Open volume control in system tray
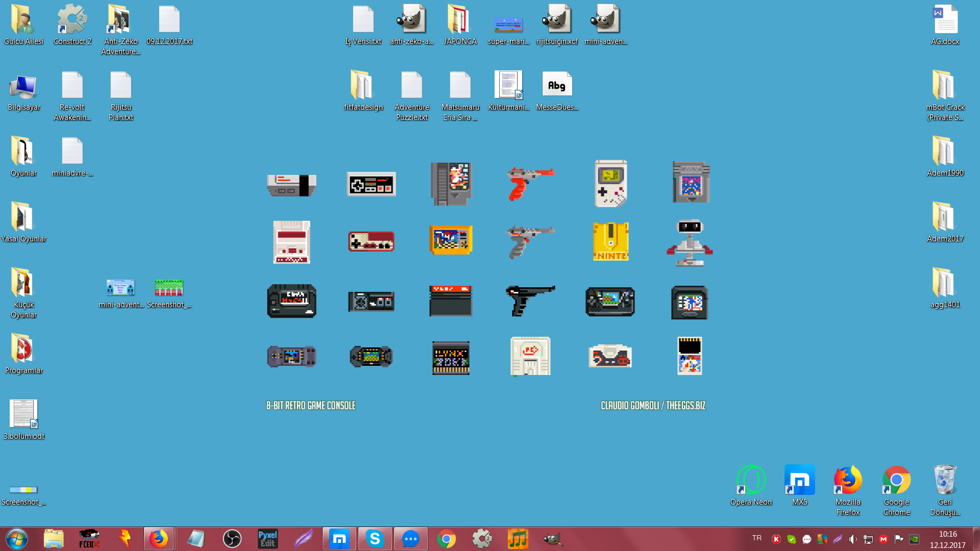The width and height of the screenshot is (980, 551). (853, 539)
